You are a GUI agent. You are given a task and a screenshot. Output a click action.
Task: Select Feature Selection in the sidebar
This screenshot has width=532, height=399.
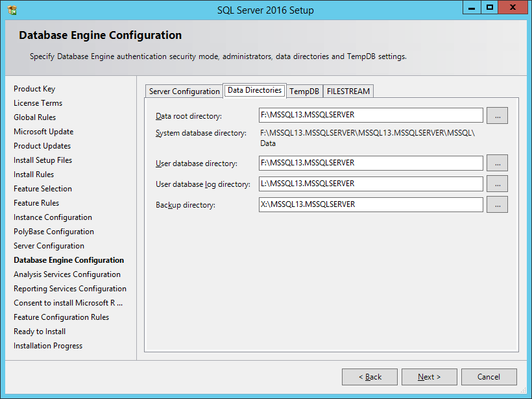[42, 188]
